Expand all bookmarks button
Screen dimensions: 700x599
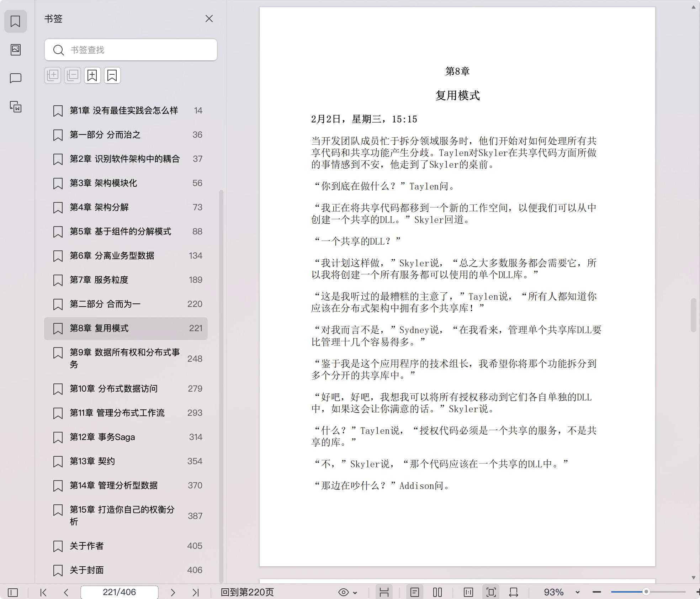[53, 75]
